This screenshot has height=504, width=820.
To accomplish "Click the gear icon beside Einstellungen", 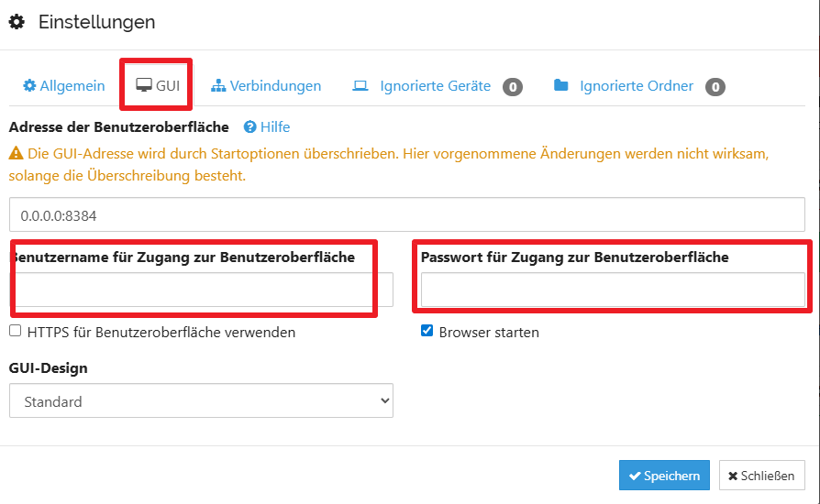I will tap(17, 22).
